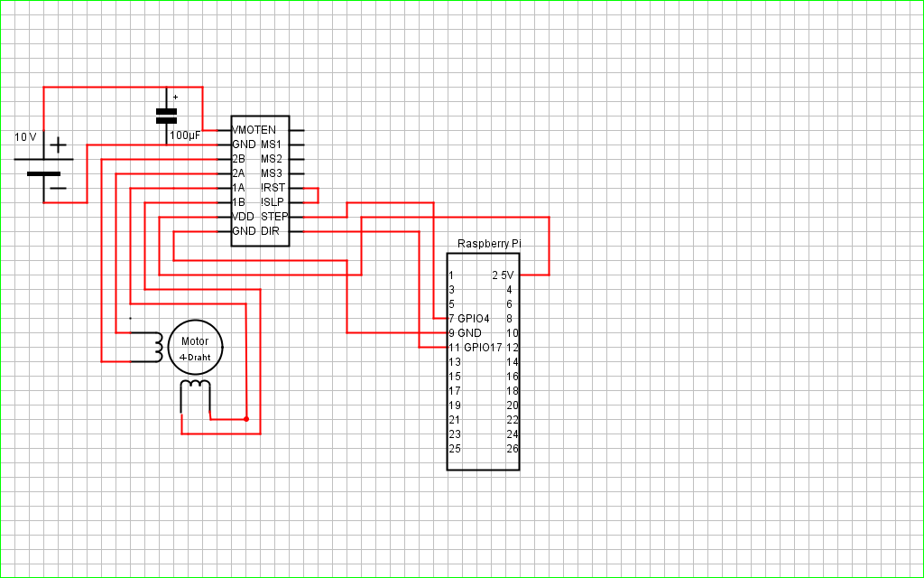Click pin 7 GPIO4 on Raspberry Pi
Viewport: 924px width, 578px height.
coord(469,319)
